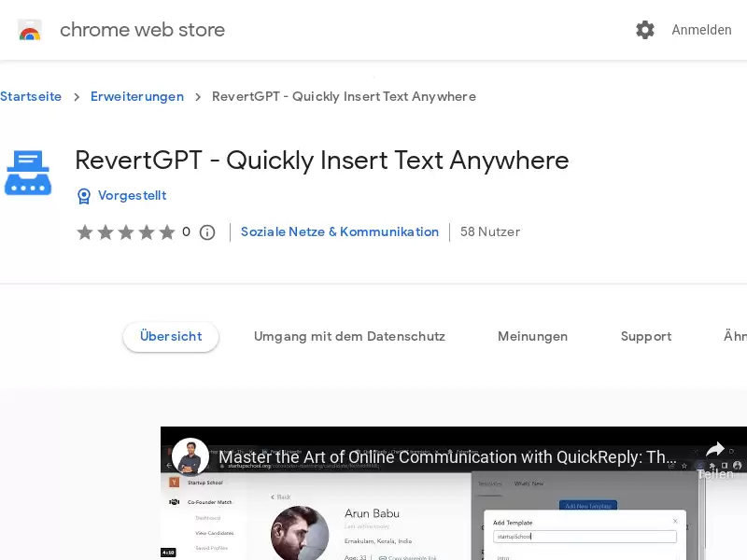Click the rating count 0

186,231
